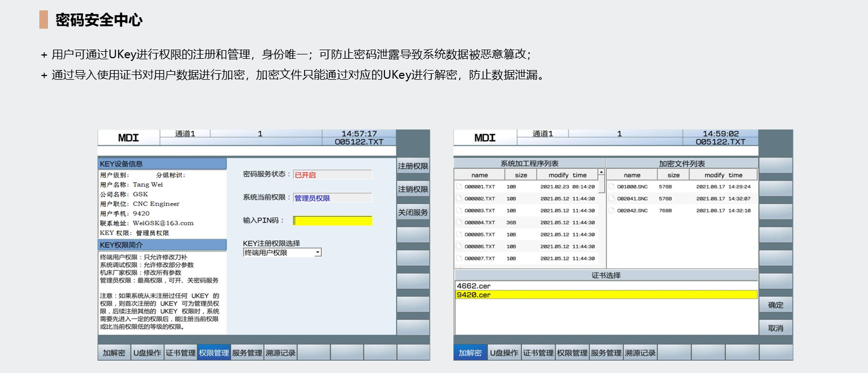Confirm with the 确定 button

[x=776, y=305]
